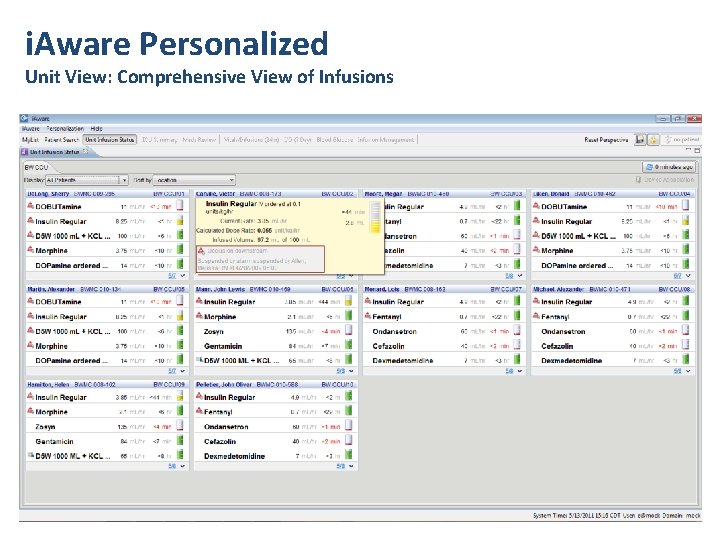Open the Help menu
The height and width of the screenshot is (540, 720).
(x=96, y=129)
